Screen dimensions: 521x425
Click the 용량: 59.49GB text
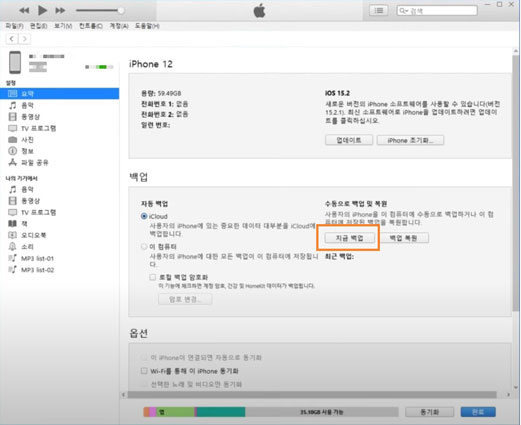pyautogui.click(x=161, y=93)
